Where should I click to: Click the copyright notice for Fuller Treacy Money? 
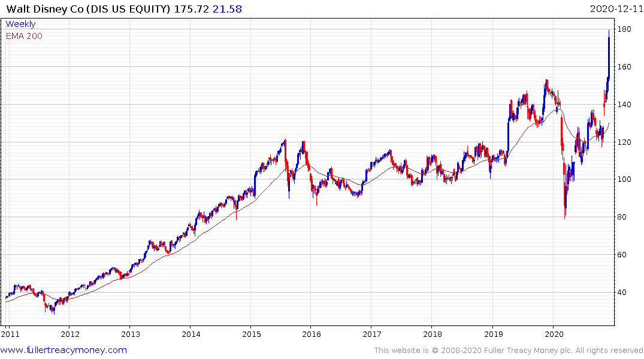[509, 351]
